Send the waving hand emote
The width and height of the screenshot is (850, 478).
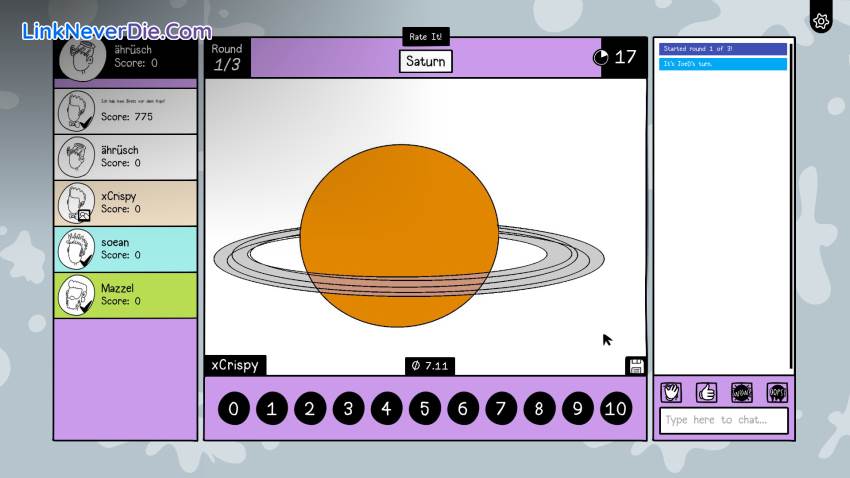pyautogui.click(x=670, y=392)
